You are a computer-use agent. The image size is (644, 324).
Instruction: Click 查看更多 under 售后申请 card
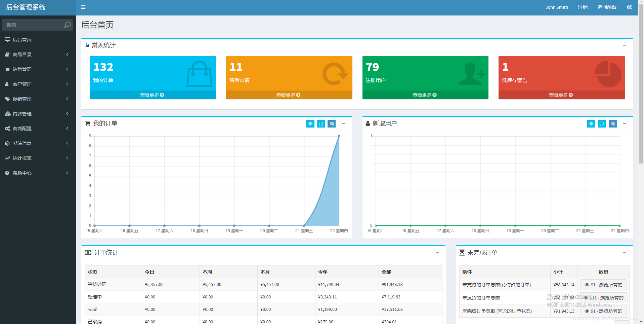pyautogui.click(x=289, y=95)
